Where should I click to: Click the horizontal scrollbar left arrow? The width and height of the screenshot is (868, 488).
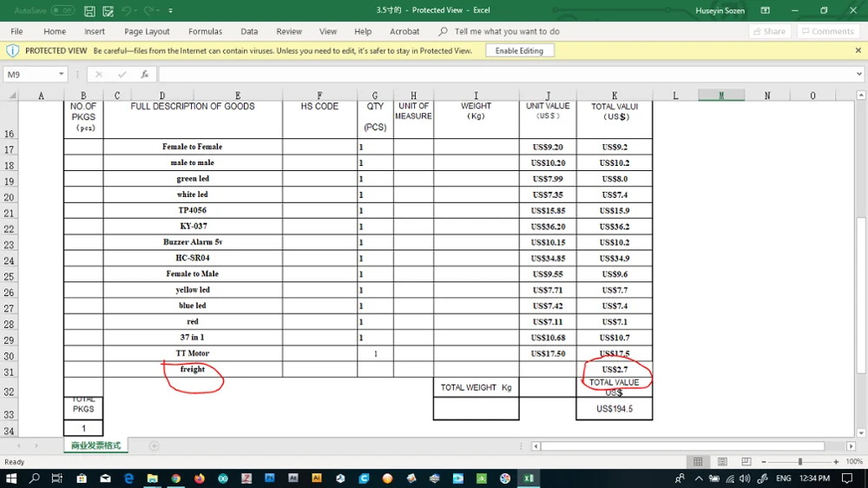coord(536,446)
